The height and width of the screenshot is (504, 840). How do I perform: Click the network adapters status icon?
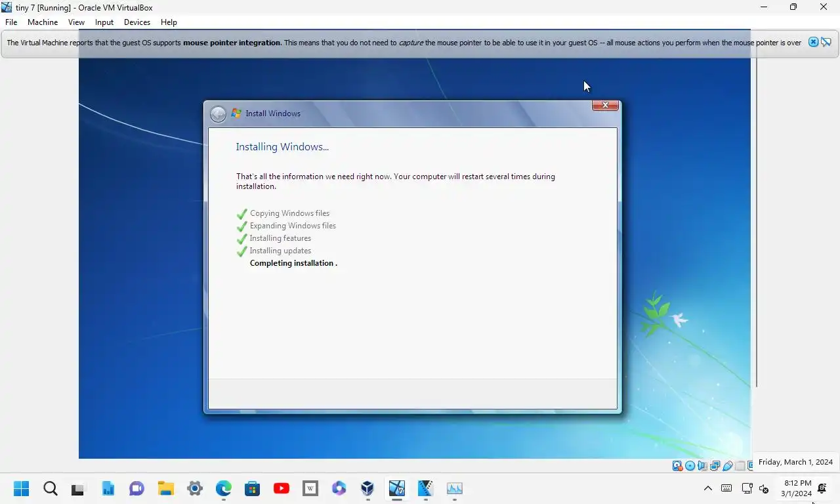(715, 466)
